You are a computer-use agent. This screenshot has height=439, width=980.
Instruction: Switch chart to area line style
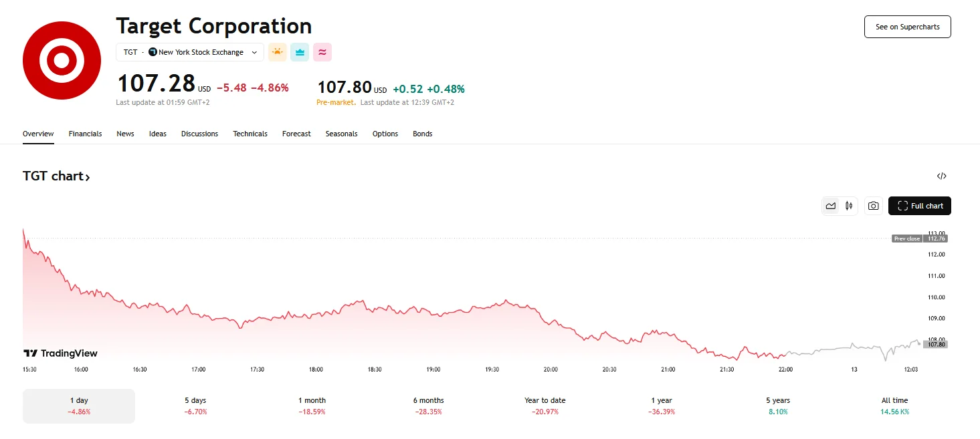click(x=831, y=206)
